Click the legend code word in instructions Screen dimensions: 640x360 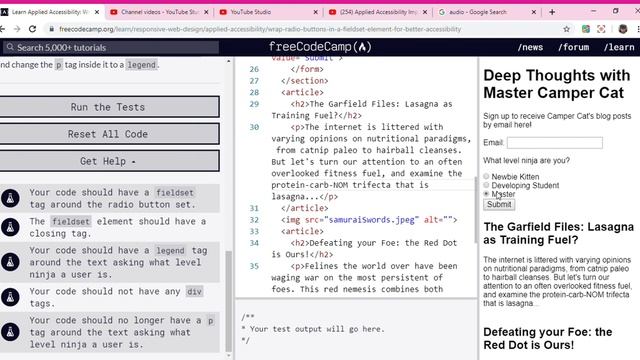click(x=141, y=64)
